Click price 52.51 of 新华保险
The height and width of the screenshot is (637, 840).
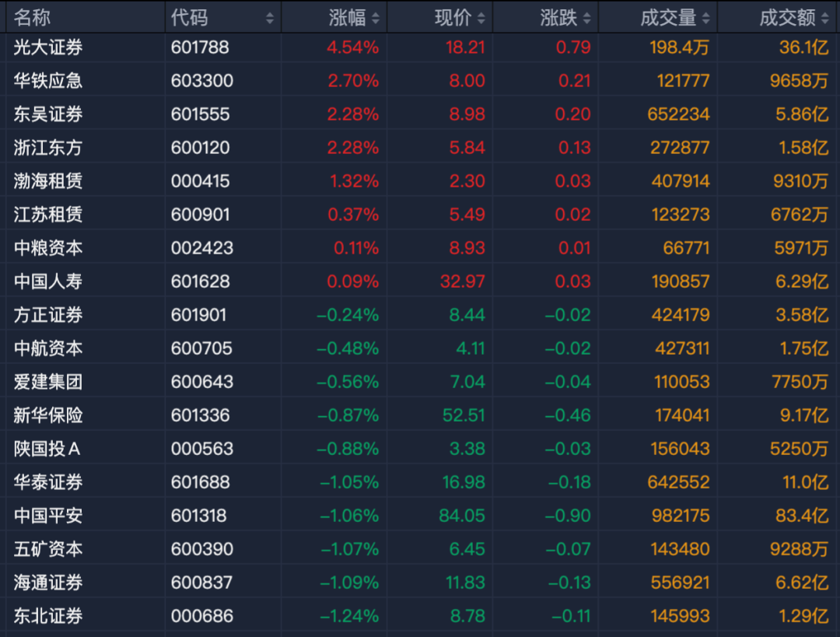464,415
